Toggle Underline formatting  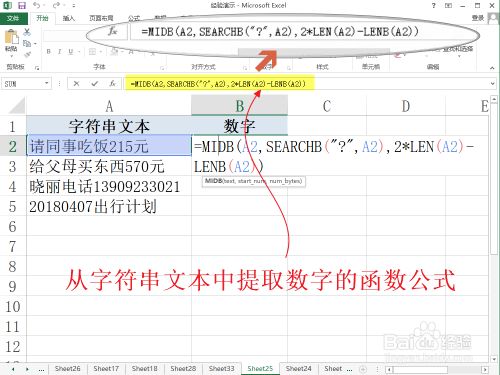[70, 51]
